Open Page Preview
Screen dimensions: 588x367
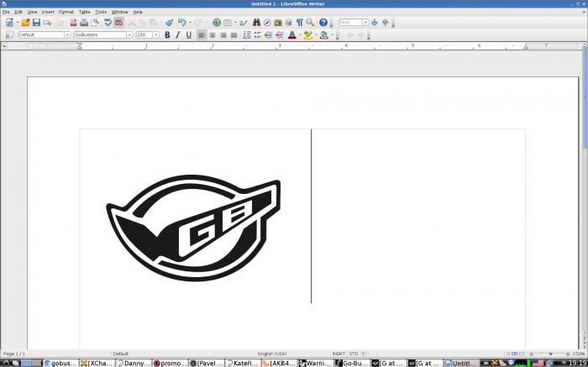[x=95, y=23]
